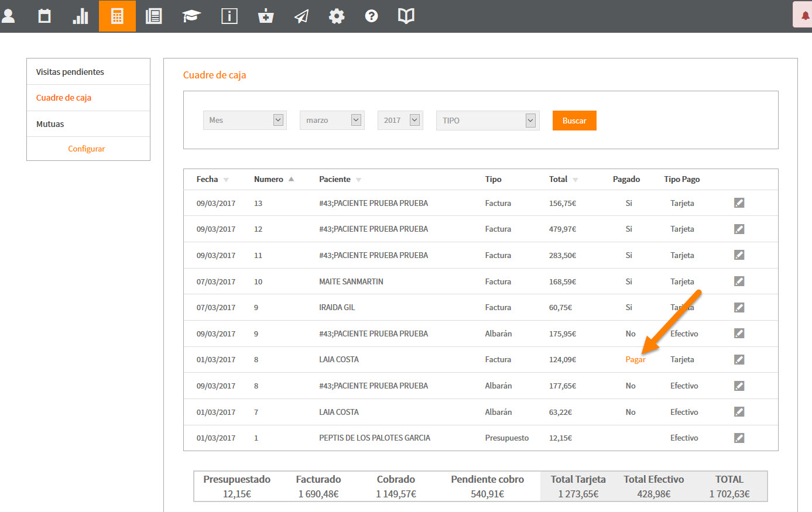Open the marzo month dropdown
The height and width of the screenshot is (512, 812).
(332, 120)
